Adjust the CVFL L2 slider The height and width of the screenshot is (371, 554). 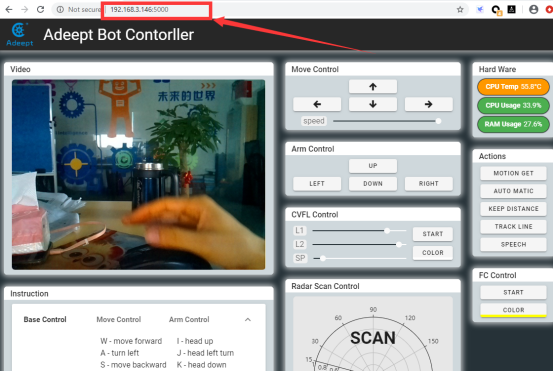tap(359, 245)
